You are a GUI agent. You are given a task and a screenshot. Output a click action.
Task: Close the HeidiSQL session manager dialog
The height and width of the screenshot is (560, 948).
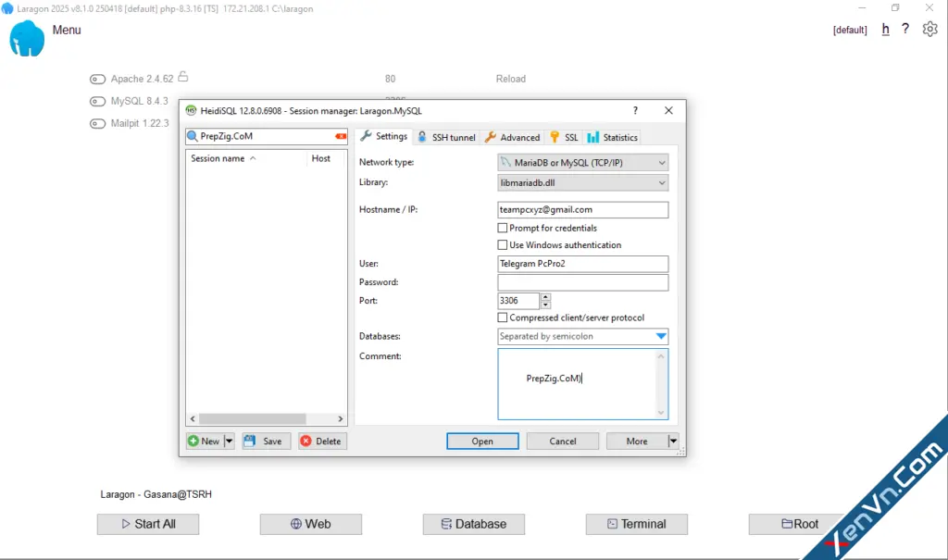tap(668, 111)
